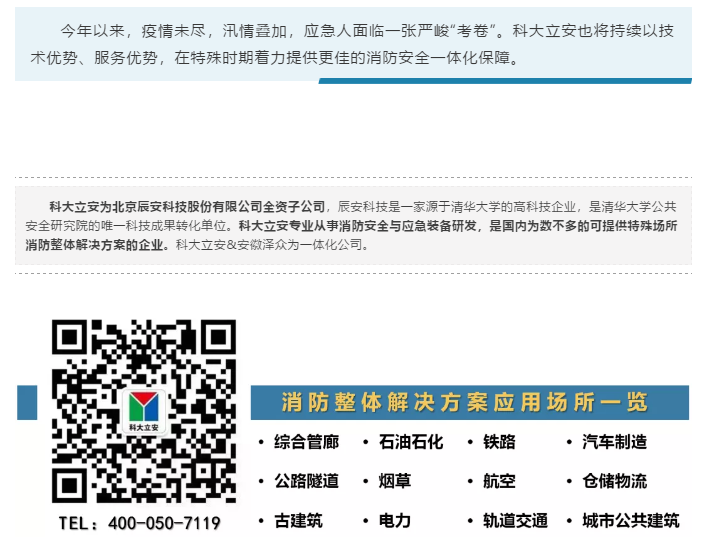This screenshot has width=704, height=559.
Task: Click the 航空 item
Action: click(x=499, y=481)
